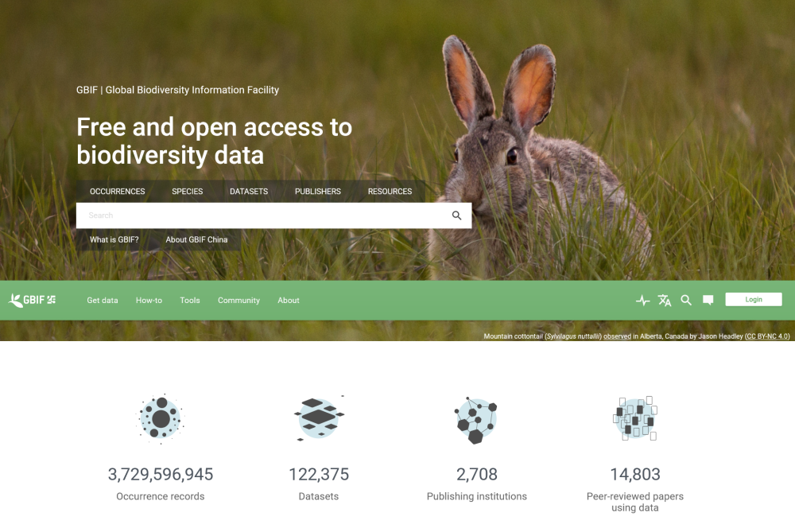
Task: Open the How-to menu
Action: [149, 301]
